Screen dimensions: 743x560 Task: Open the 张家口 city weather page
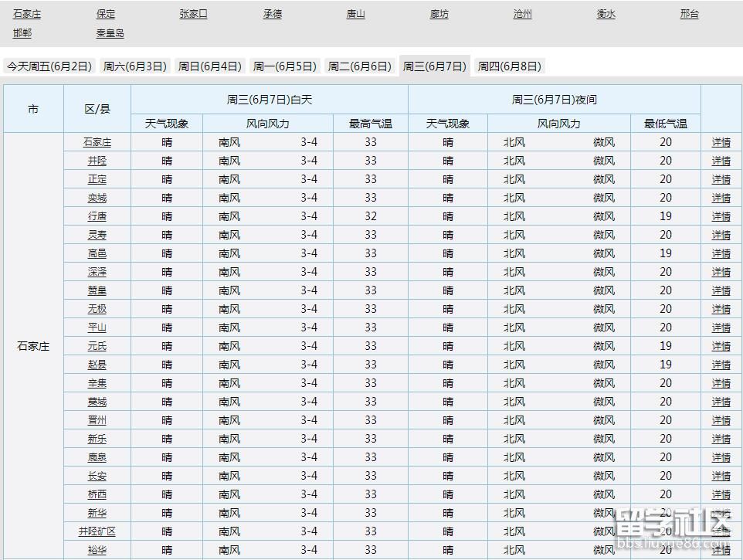pos(192,13)
